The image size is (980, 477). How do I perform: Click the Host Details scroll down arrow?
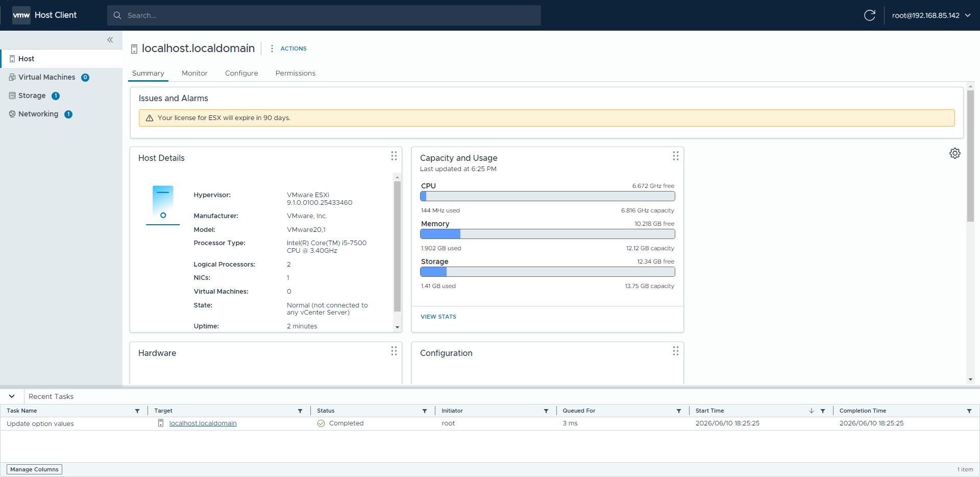(x=398, y=327)
